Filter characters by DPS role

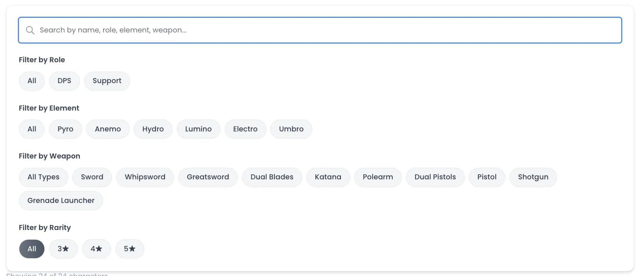pos(64,81)
